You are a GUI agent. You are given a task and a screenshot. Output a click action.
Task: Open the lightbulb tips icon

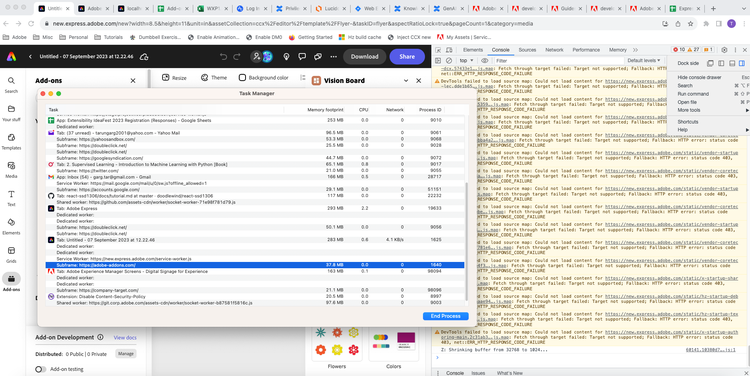[x=286, y=56]
